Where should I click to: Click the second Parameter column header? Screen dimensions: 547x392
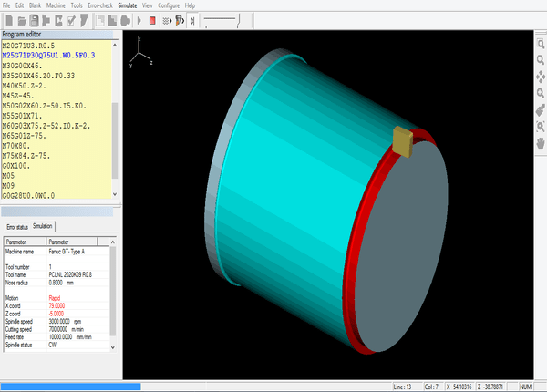pyautogui.click(x=71, y=242)
